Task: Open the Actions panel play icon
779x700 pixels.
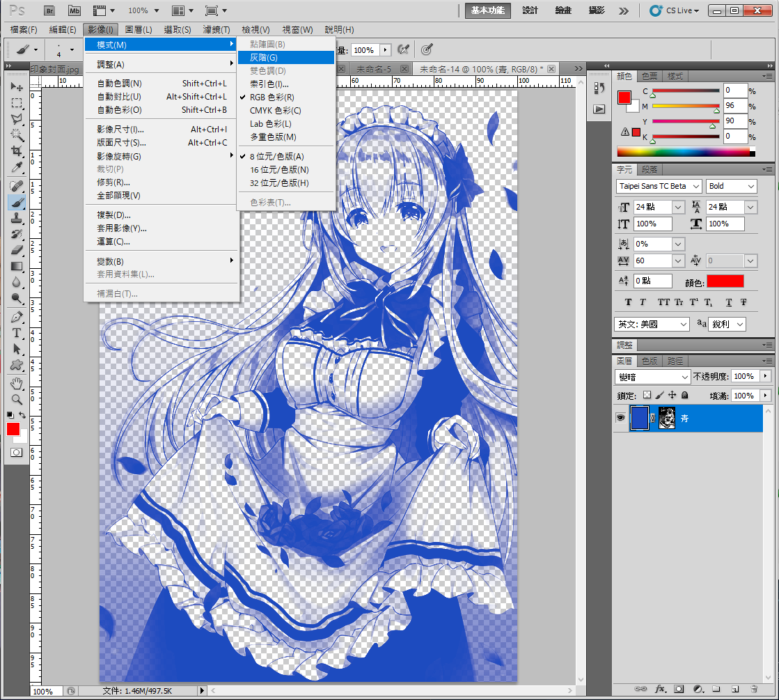Action: 599,109
